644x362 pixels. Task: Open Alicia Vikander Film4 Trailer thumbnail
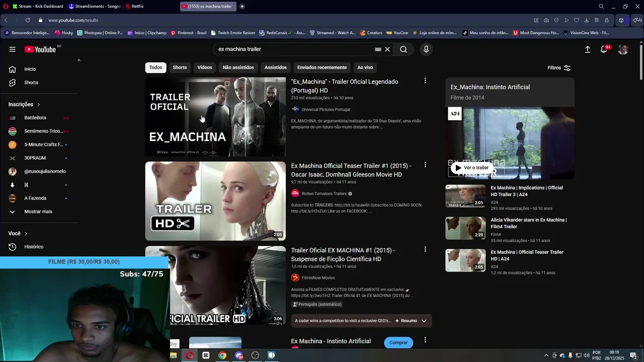[x=465, y=228]
